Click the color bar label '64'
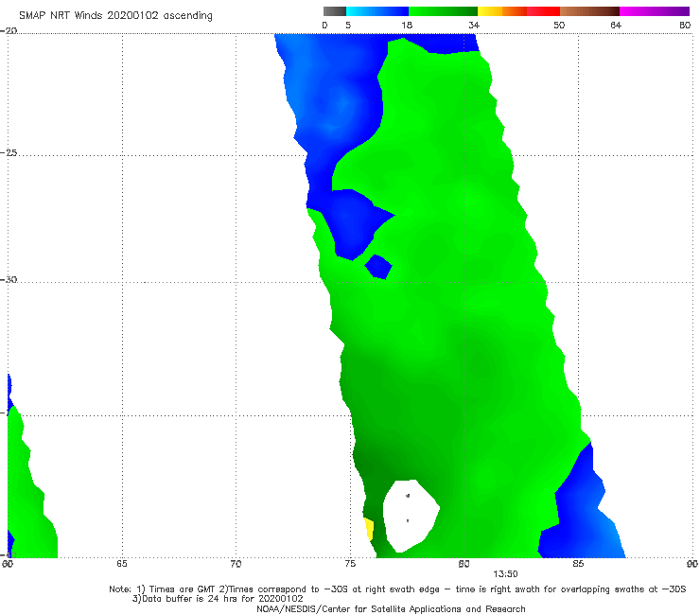 click(616, 26)
